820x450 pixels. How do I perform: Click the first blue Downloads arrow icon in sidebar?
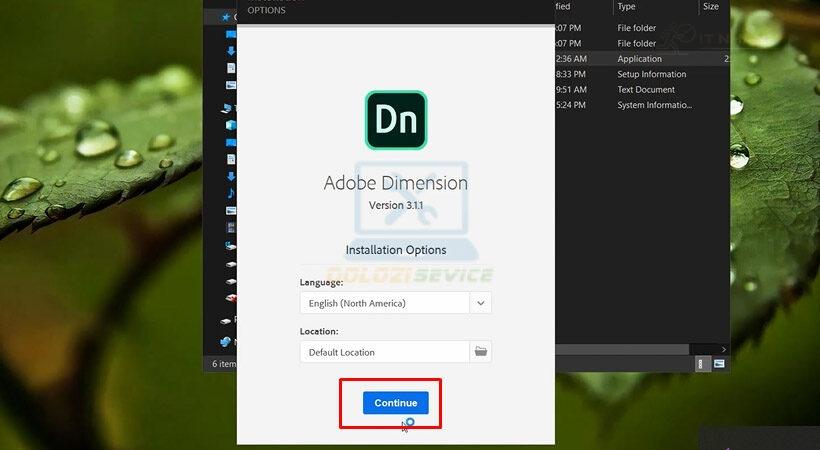231,51
